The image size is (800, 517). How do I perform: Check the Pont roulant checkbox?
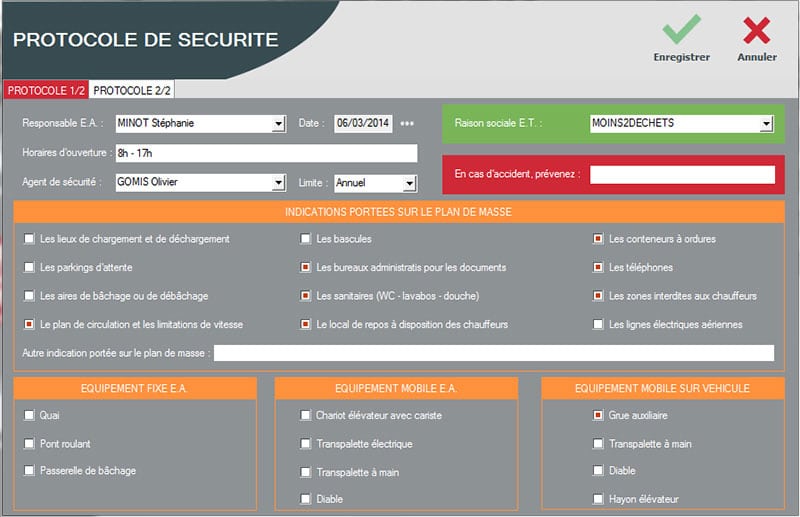pyautogui.click(x=30, y=444)
